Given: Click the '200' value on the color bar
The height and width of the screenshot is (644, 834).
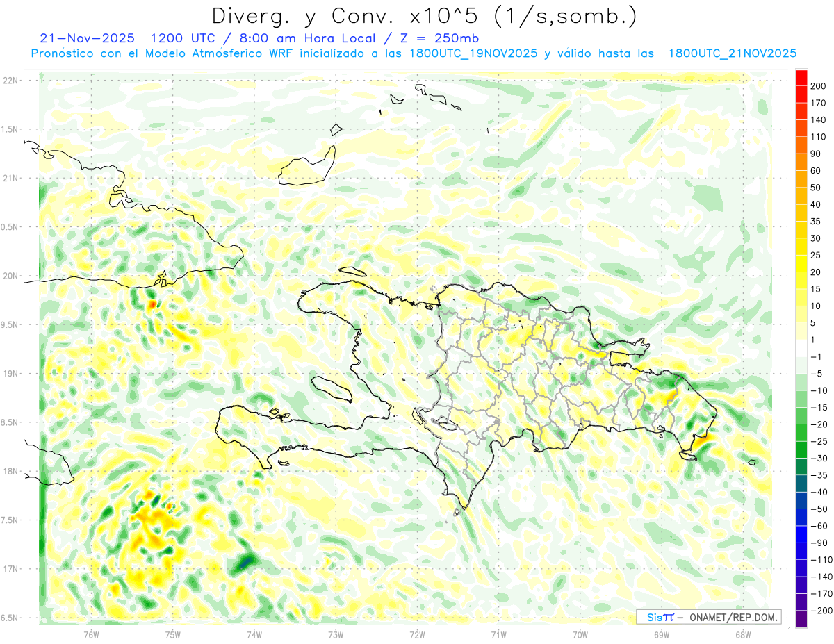Looking at the screenshot, I should (x=819, y=85).
